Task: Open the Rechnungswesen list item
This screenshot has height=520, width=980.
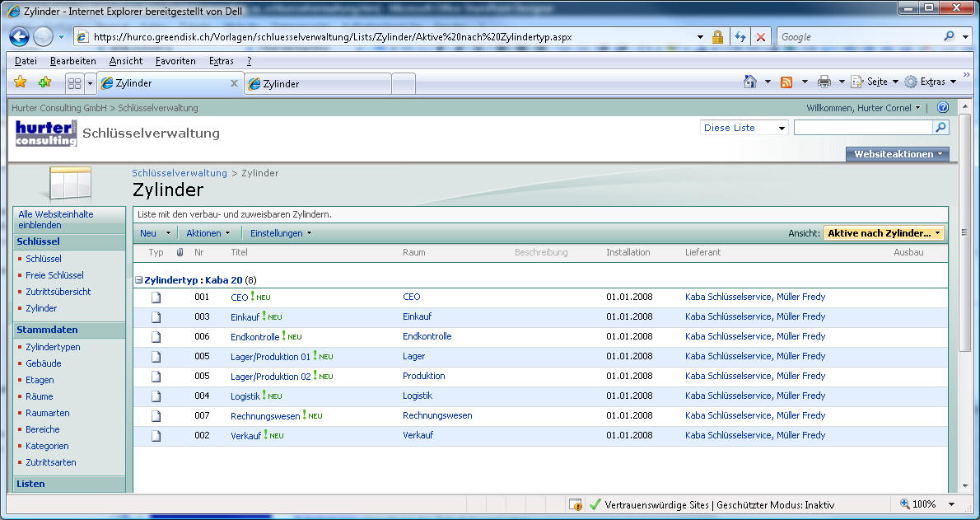Action: coord(265,416)
